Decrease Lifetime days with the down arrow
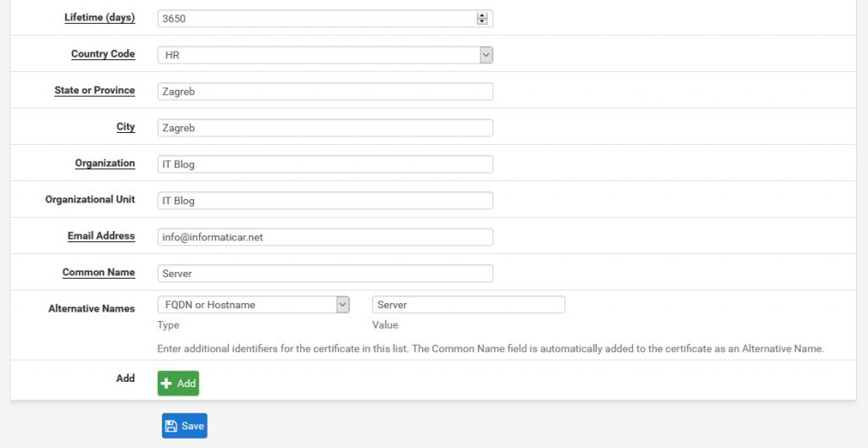The height and width of the screenshot is (448, 868). 482,21
